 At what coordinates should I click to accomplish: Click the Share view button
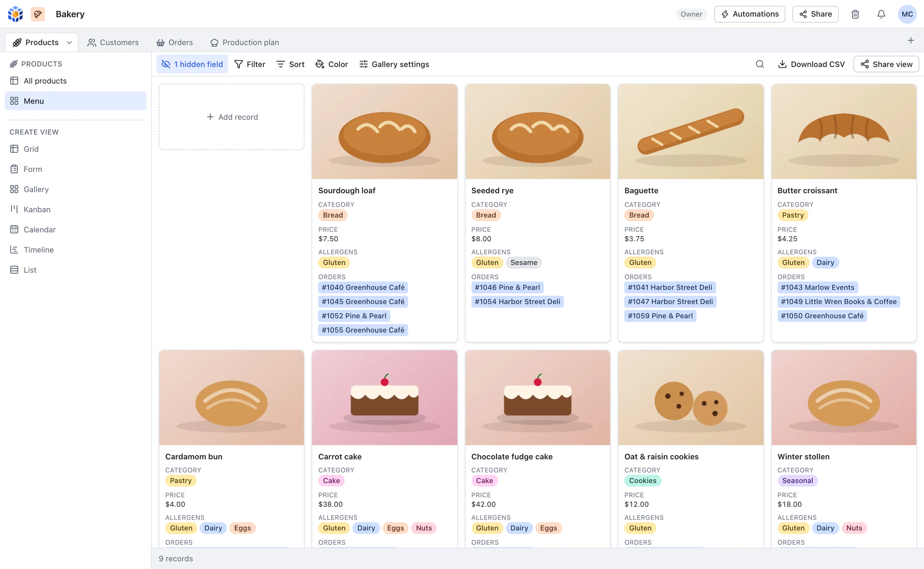[886, 64]
